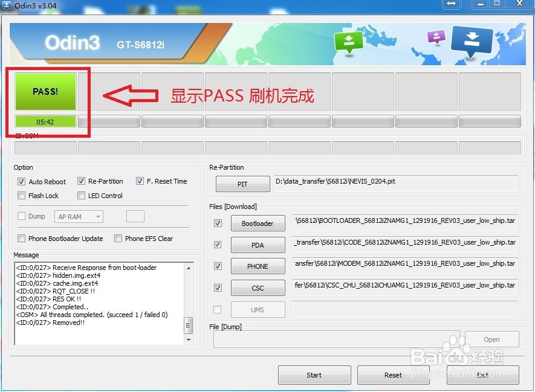The width and height of the screenshot is (535, 392).
Task: Click the message log scroll-up arrow
Action: tap(189, 268)
